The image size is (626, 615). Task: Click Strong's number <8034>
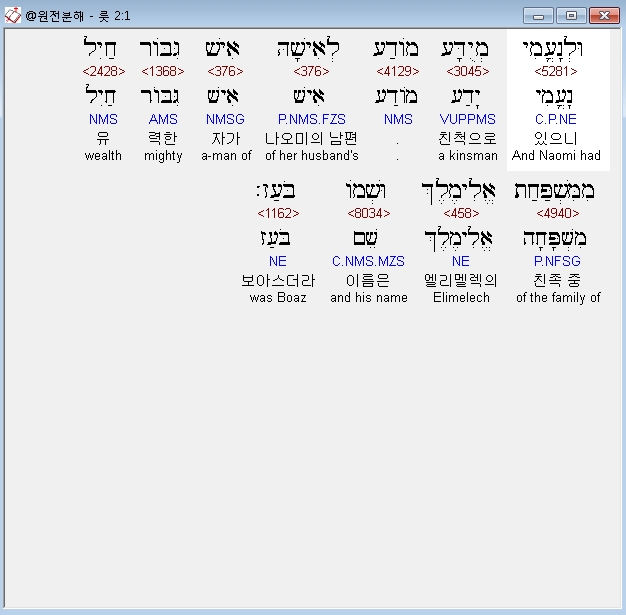tap(368, 213)
